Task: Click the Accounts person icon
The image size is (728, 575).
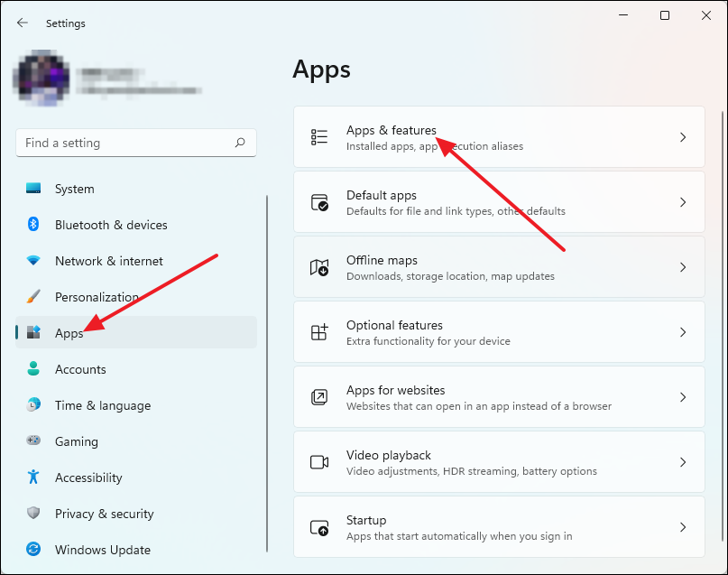Action: tap(33, 368)
